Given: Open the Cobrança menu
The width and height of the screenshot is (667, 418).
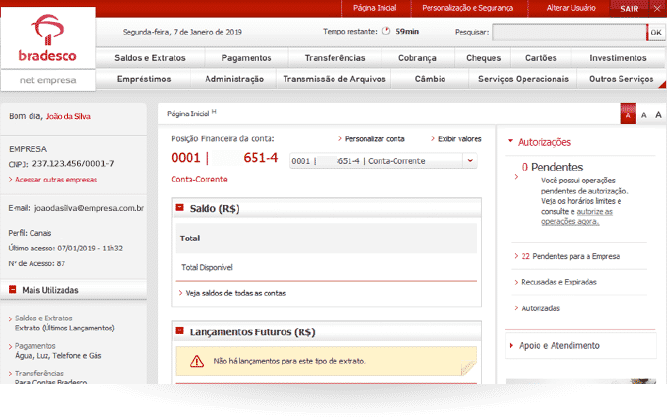Looking at the screenshot, I should coord(417,58).
